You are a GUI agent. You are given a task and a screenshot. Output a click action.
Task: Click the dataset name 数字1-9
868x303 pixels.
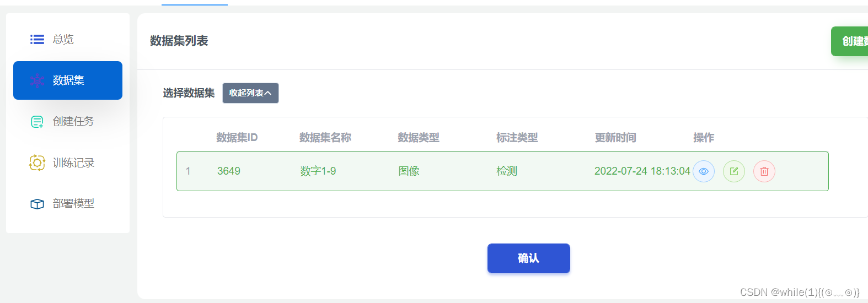click(x=318, y=171)
